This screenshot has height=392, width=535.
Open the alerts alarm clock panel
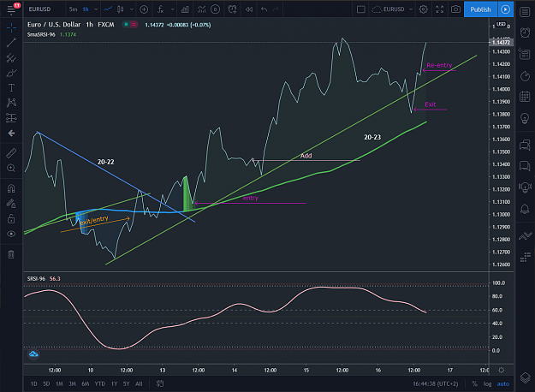[525, 33]
